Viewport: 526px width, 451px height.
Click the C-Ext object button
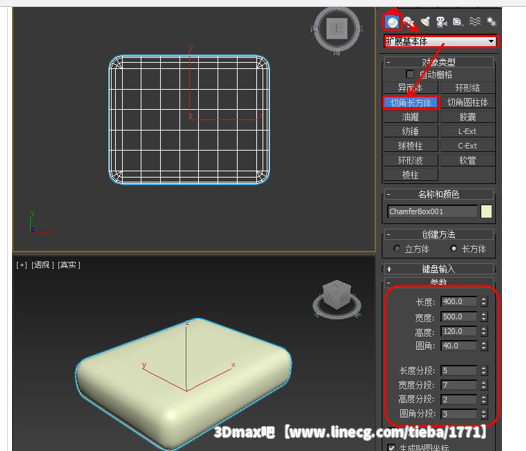coord(467,146)
